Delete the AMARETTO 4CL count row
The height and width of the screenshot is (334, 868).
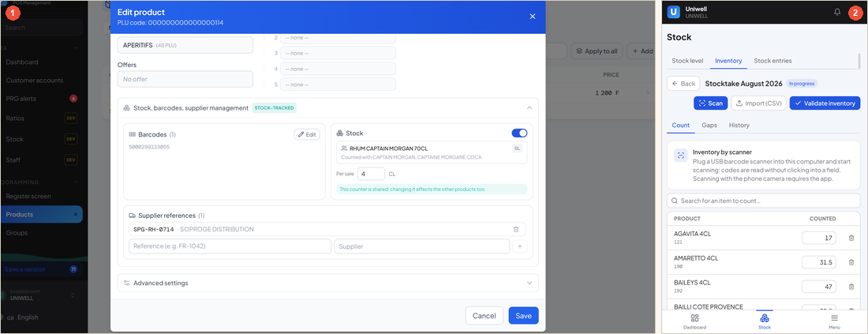click(x=851, y=263)
